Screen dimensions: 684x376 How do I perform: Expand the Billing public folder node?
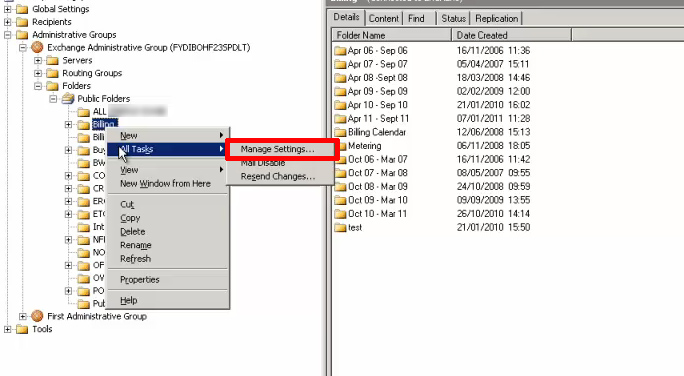click(x=68, y=125)
